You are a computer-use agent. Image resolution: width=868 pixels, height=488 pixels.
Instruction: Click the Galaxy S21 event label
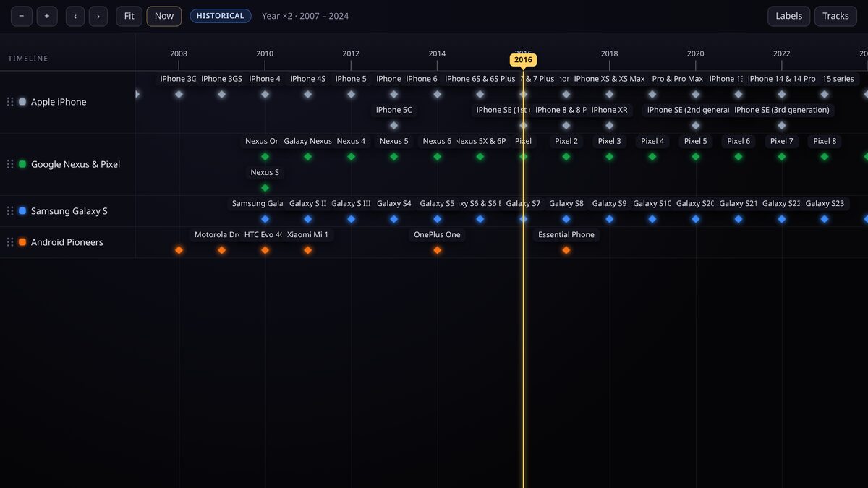[x=739, y=203]
